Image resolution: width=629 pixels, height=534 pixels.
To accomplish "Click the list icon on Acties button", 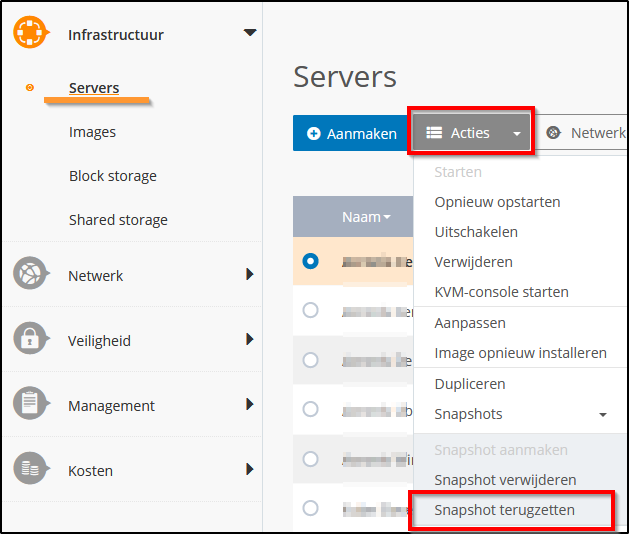I will 434,133.
